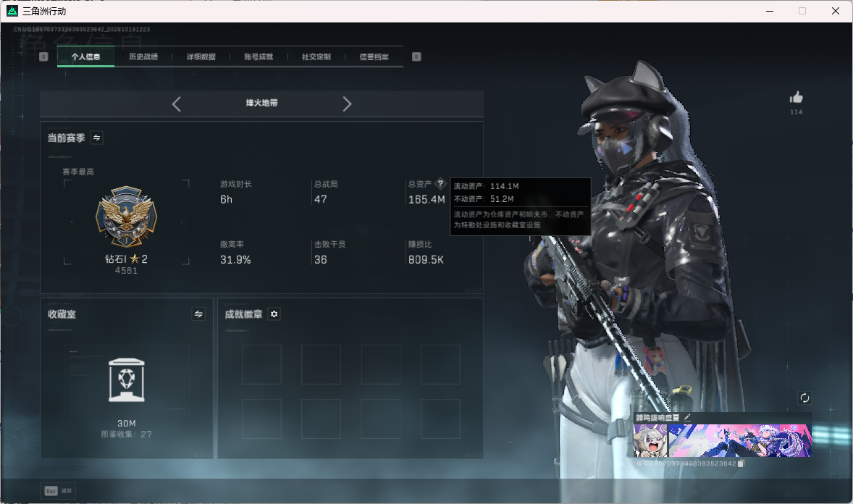The height and width of the screenshot is (504, 853).
Task: Select the 个人信息 tab
Action: pyautogui.click(x=85, y=56)
